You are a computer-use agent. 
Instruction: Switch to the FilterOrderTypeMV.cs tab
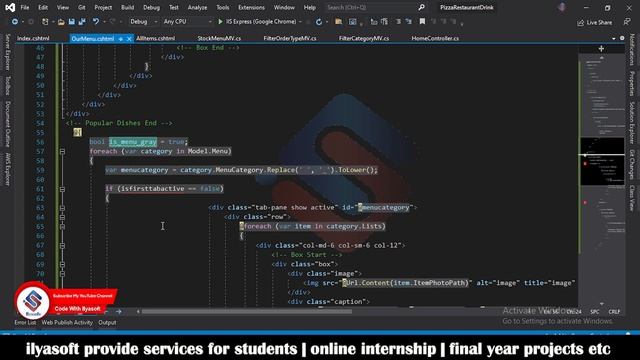(290, 38)
